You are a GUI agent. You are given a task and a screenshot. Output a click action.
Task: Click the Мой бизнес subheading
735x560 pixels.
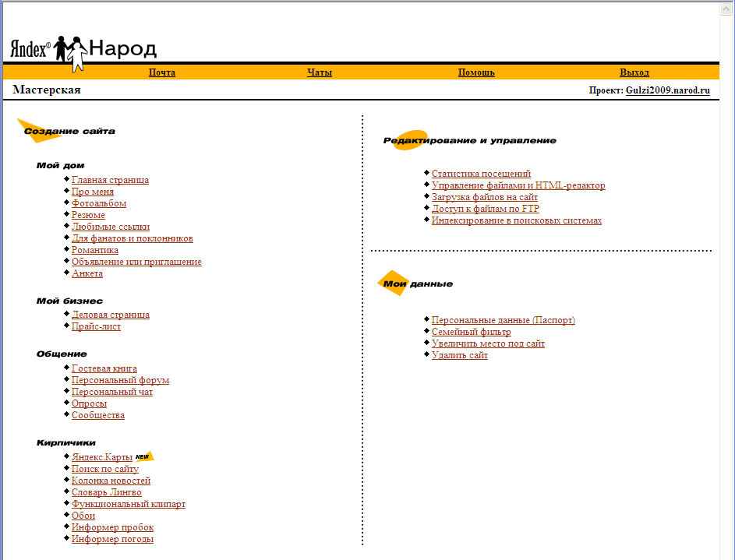point(69,301)
